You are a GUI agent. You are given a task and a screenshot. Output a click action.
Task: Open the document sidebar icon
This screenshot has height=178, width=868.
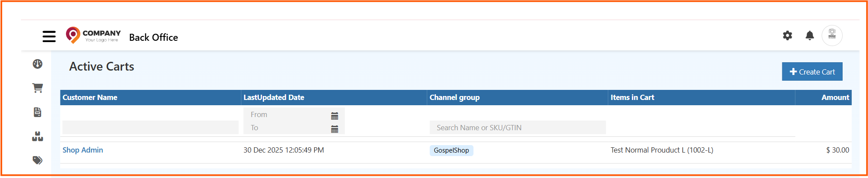click(x=38, y=112)
